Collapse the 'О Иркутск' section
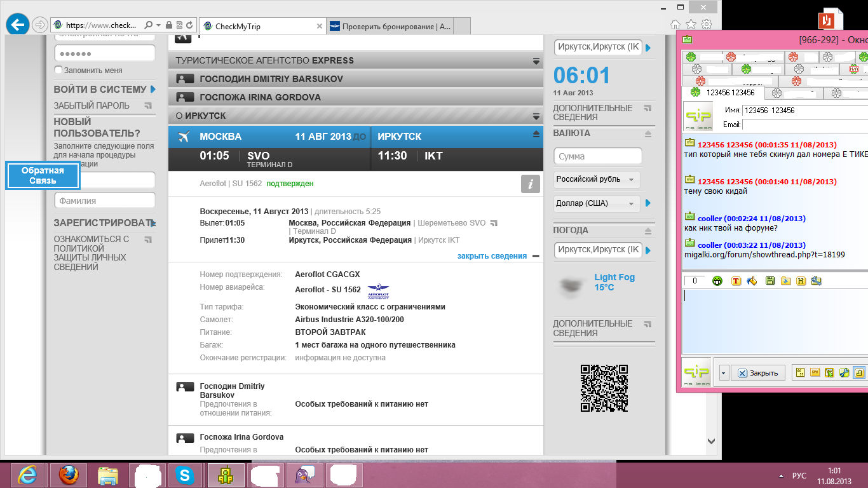 point(536,116)
